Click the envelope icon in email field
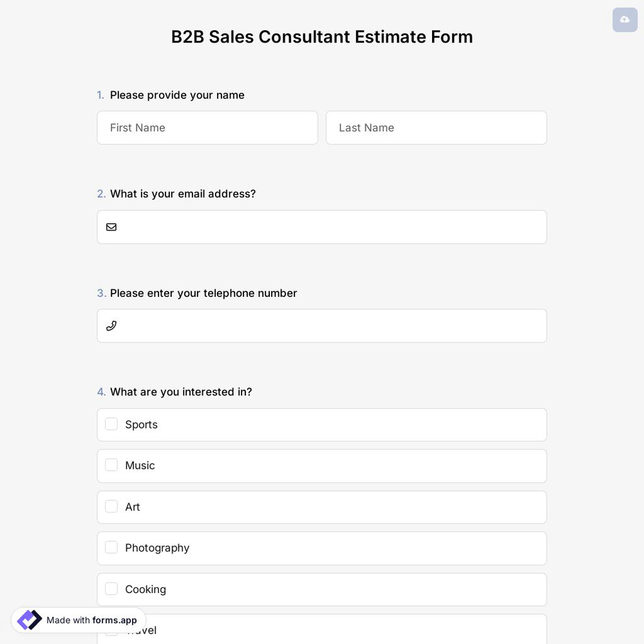The height and width of the screenshot is (644, 644). coord(111,227)
